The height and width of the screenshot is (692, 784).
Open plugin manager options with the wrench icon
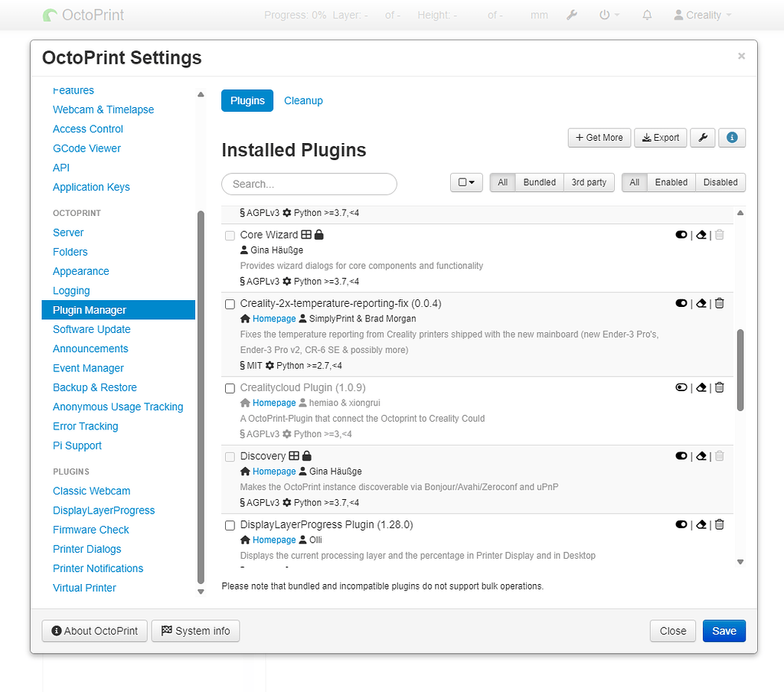pyautogui.click(x=702, y=138)
